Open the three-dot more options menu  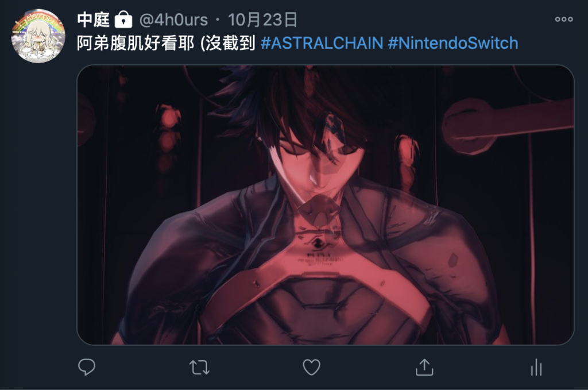(x=564, y=19)
